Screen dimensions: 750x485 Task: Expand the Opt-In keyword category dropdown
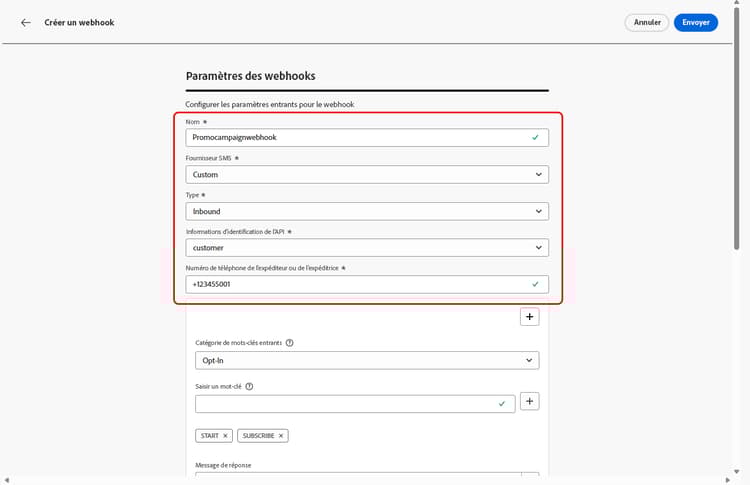pos(367,360)
